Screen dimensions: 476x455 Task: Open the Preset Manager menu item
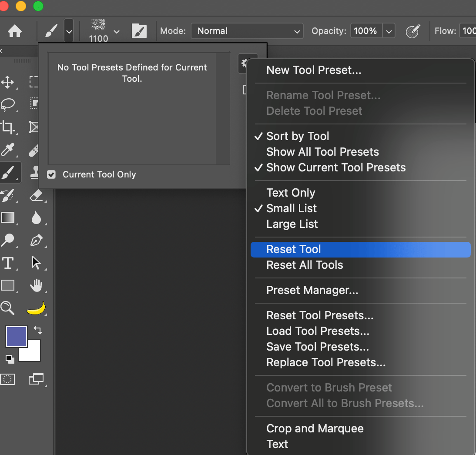[312, 290]
